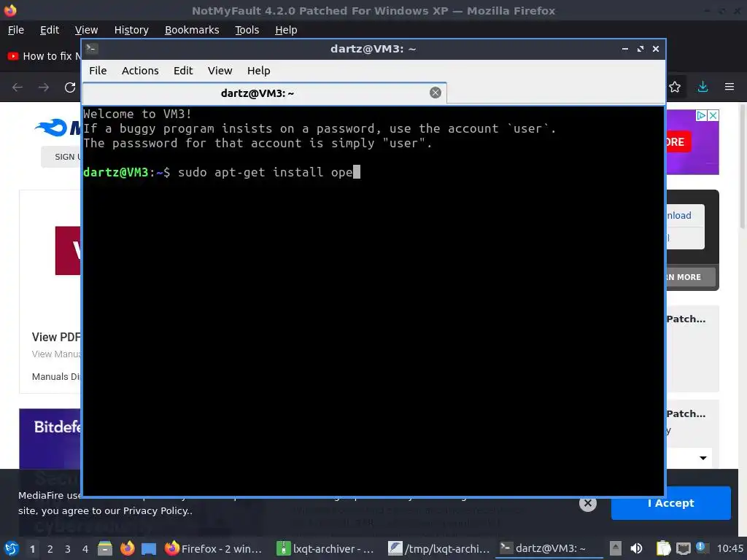Viewport: 747px width, 560px height.
Task: Click the 10:45 clock on the taskbar
Action: pos(729,548)
